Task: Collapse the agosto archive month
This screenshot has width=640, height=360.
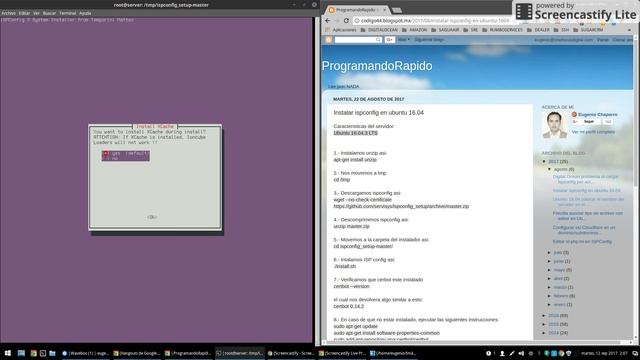Action: 549,169
